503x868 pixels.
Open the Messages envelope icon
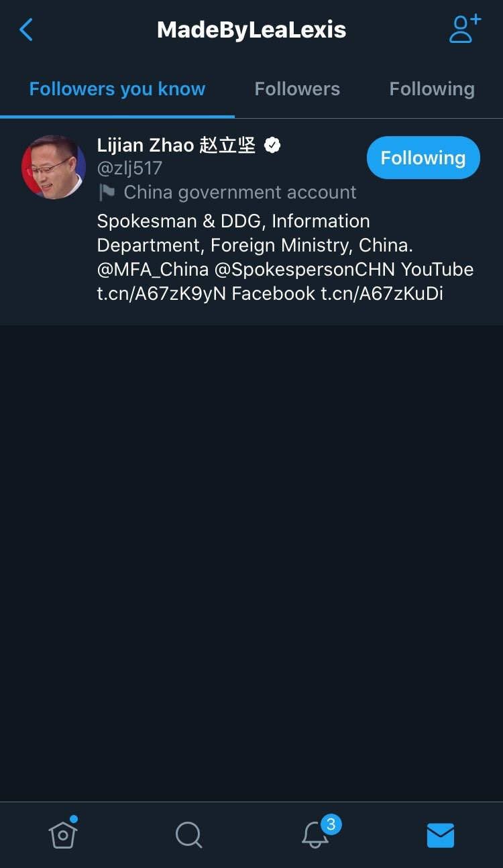click(441, 835)
